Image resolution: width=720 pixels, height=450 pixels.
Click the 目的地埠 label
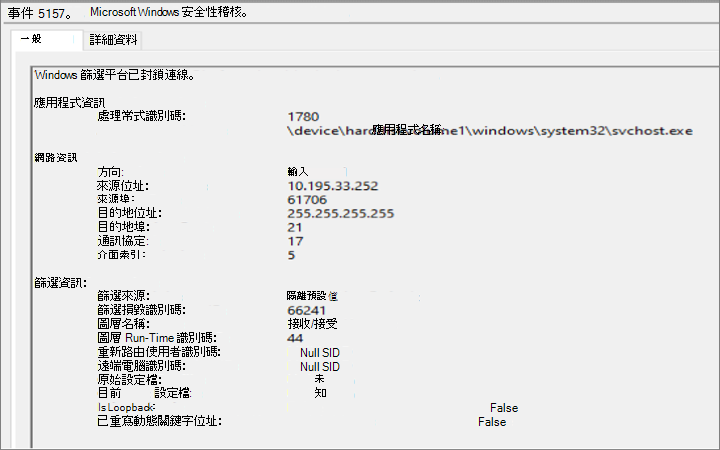[x=124, y=227]
